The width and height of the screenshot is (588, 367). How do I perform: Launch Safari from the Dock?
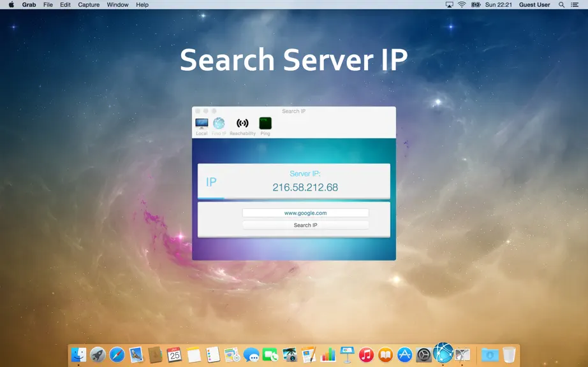click(x=117, y=354)
